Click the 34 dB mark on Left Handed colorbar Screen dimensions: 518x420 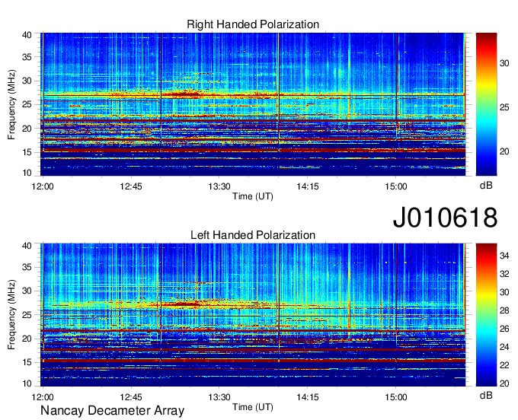click(x=504, y=256)
